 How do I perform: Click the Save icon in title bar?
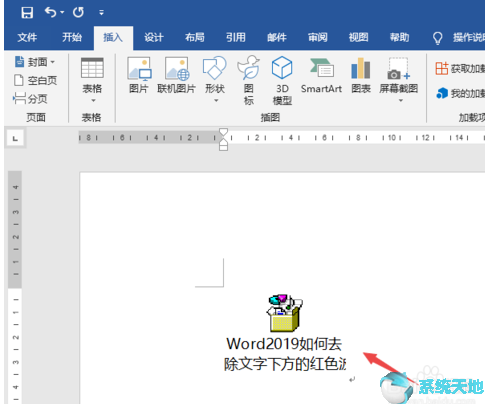(x=27, y=12)
